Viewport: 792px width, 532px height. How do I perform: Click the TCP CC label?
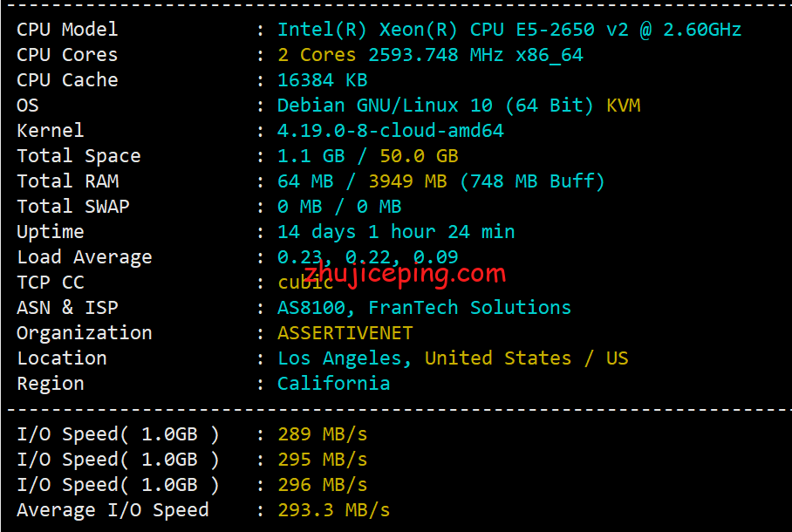(x=51, y=282)
